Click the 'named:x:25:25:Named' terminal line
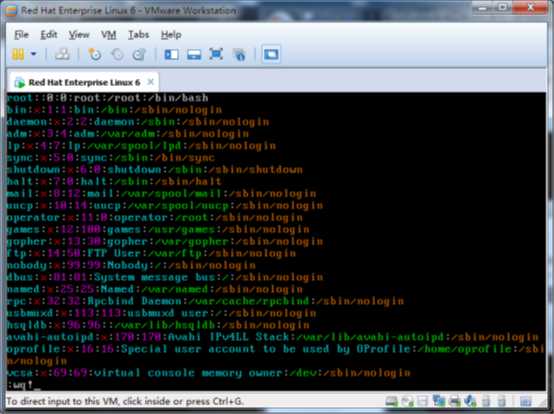This screenshot has width=554, height=414. 155,289
